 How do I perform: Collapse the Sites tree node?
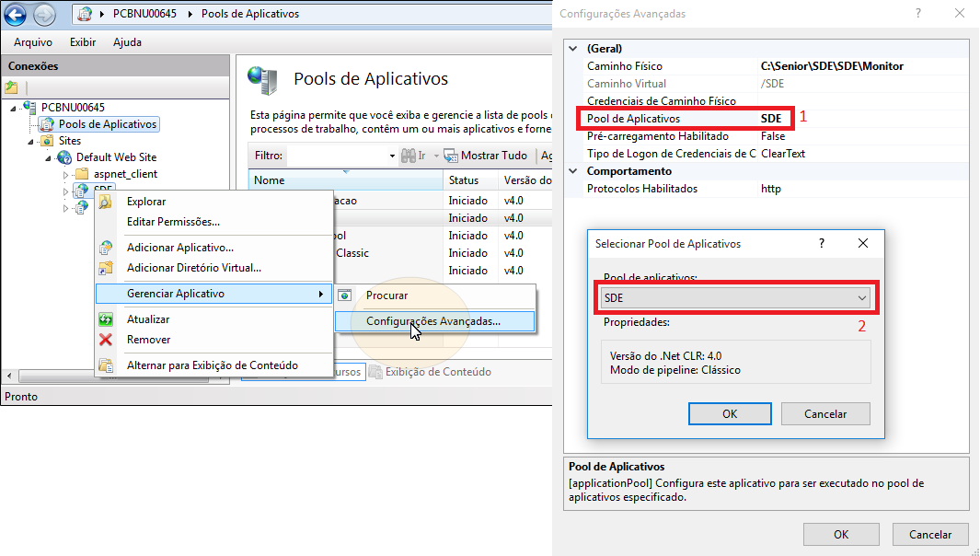30,142
